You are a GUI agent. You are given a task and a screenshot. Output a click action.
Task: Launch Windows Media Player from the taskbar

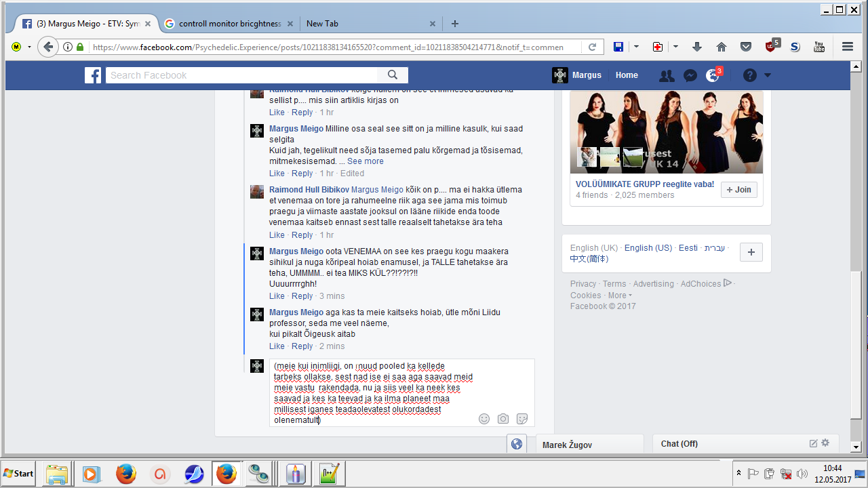coord(92,473)
